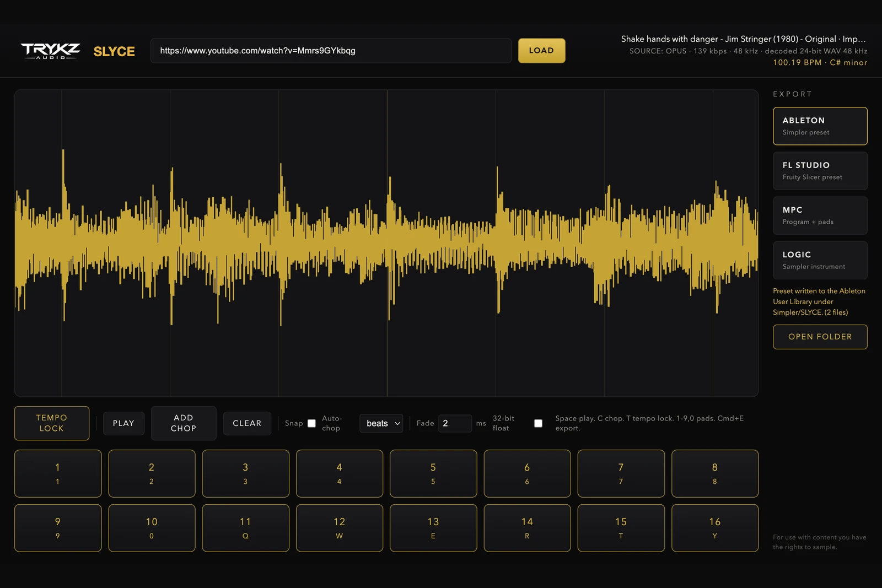Trigger pad 1
The height and width of the screenshot is (588, 882).
[x=58, y=473]
